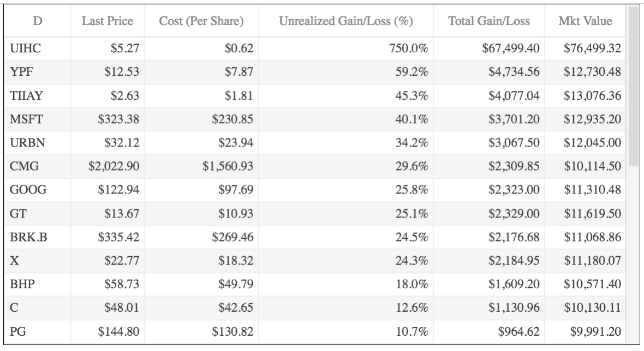Screen dimensions: 644x351
Task: Select UIHC's 750.0% gain cell
Action: click(408, 50)
